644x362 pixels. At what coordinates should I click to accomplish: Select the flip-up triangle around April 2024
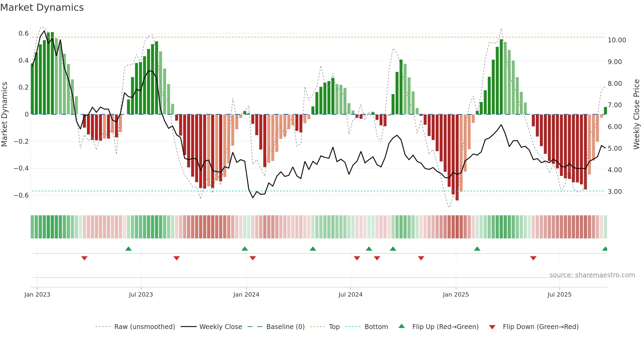tap(313, 249)
